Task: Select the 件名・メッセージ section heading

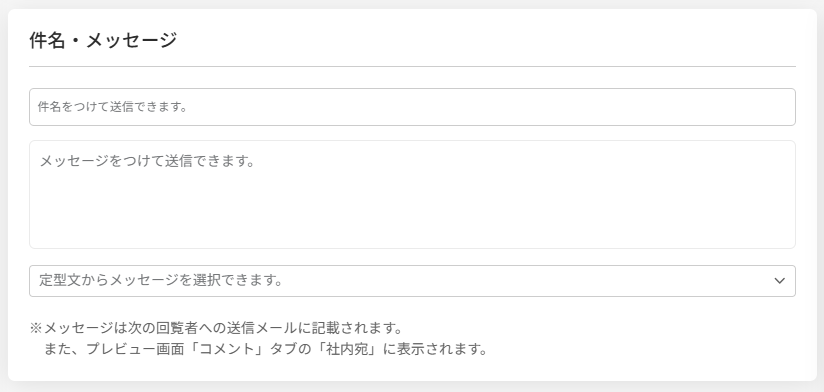Action: [x=103, y=40]
